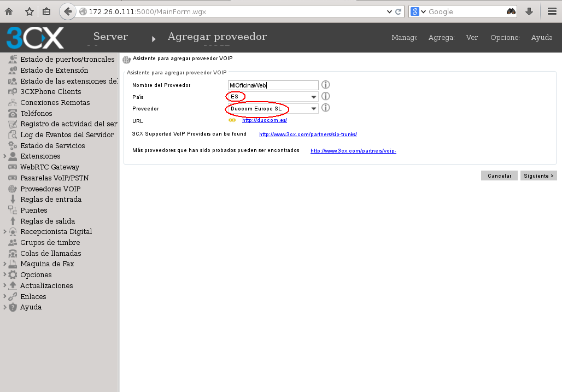This screenshot has height=392, width=562.
Task: Open the http://duocom.es/ link
Action: [265, 120]
